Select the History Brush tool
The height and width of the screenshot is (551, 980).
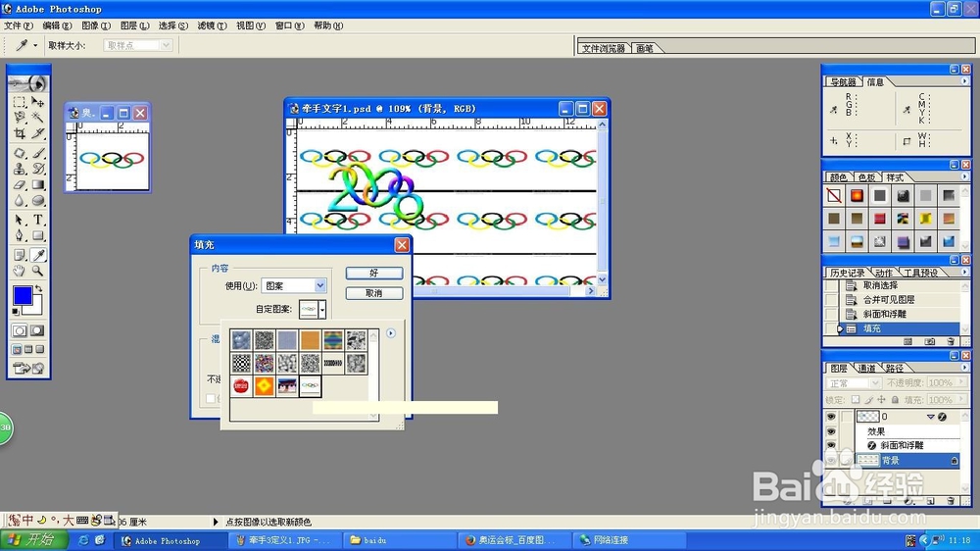pyautogui.click(x=38, y=169)
